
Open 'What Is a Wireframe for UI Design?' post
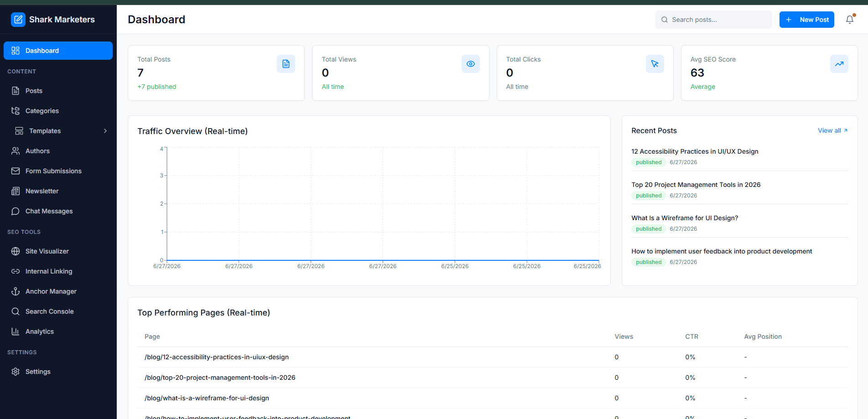point(685,218)
